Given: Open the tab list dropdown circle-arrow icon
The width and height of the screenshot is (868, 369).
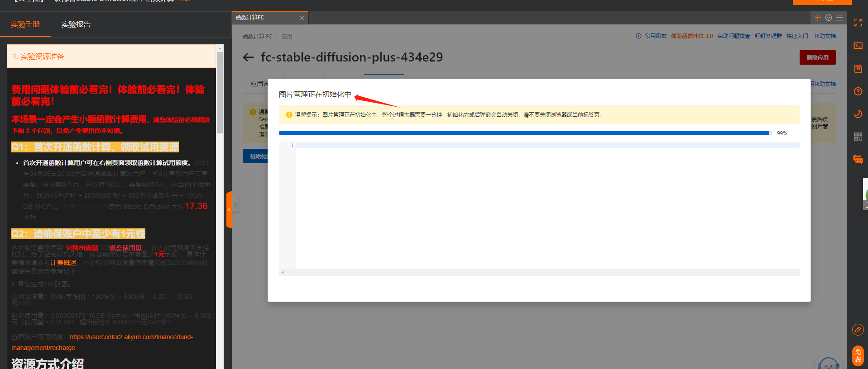Looking at the screenshot, I should pyautogui.click(x=829, y=18).
